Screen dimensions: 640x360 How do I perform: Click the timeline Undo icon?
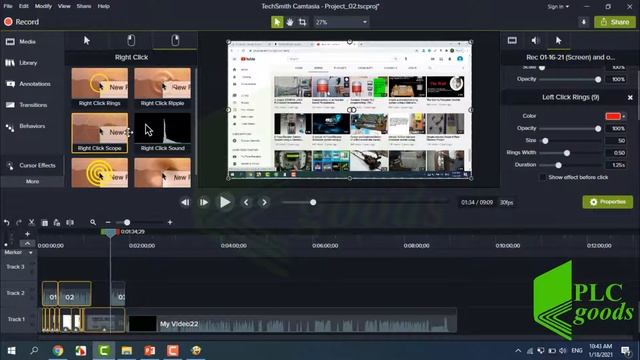(7, 223)
